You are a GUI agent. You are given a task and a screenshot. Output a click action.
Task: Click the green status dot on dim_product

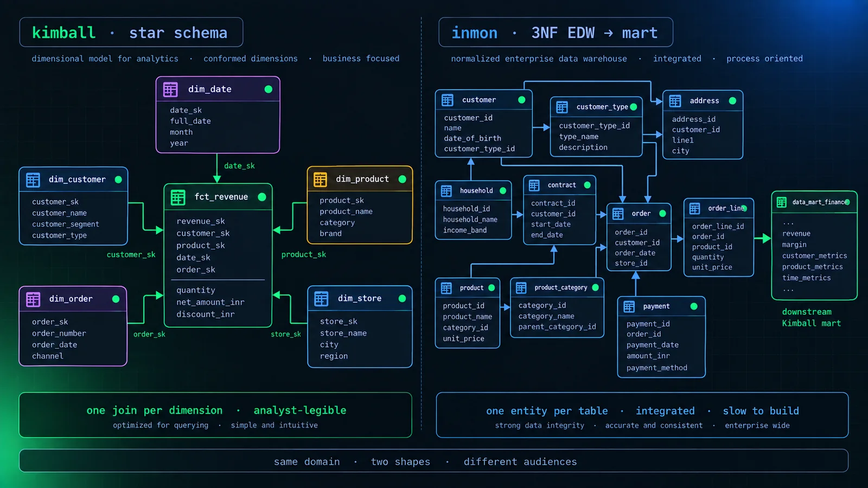coord(403,179)
